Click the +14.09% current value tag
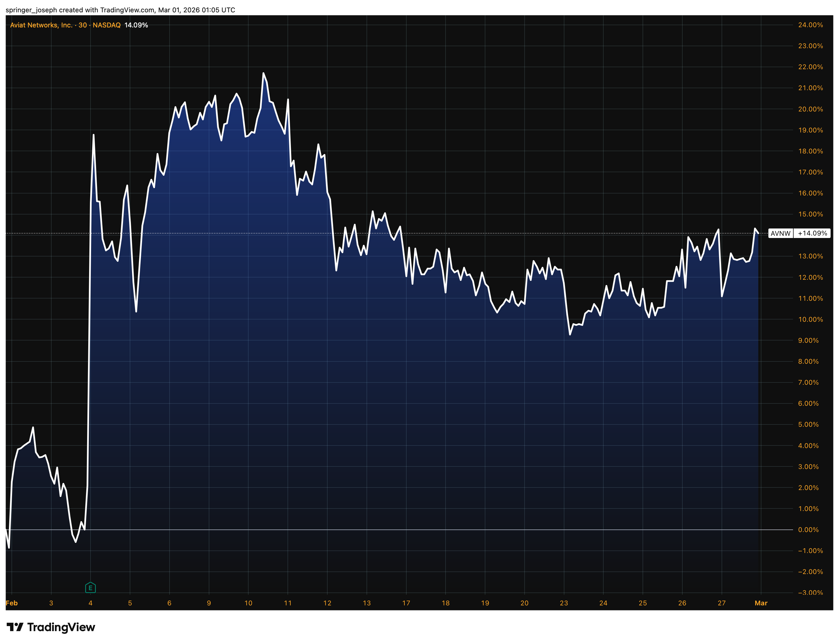The image size is (839, 644). 812,234
